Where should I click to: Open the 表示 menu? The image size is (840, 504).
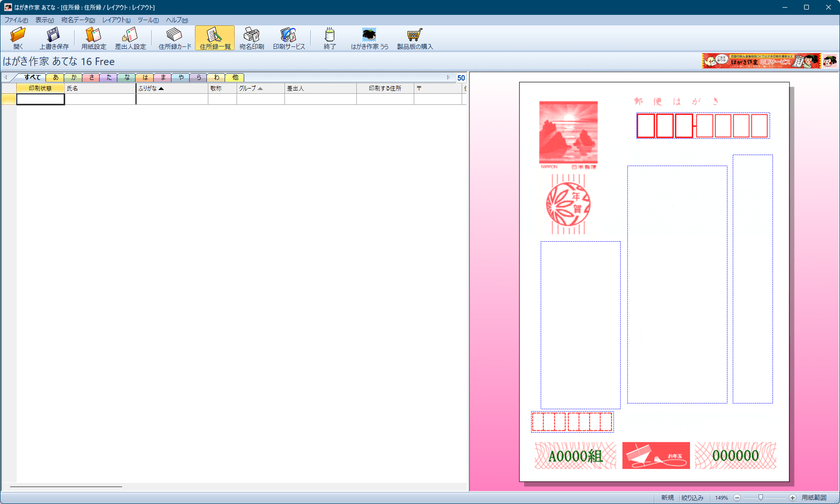pos(45,20)
